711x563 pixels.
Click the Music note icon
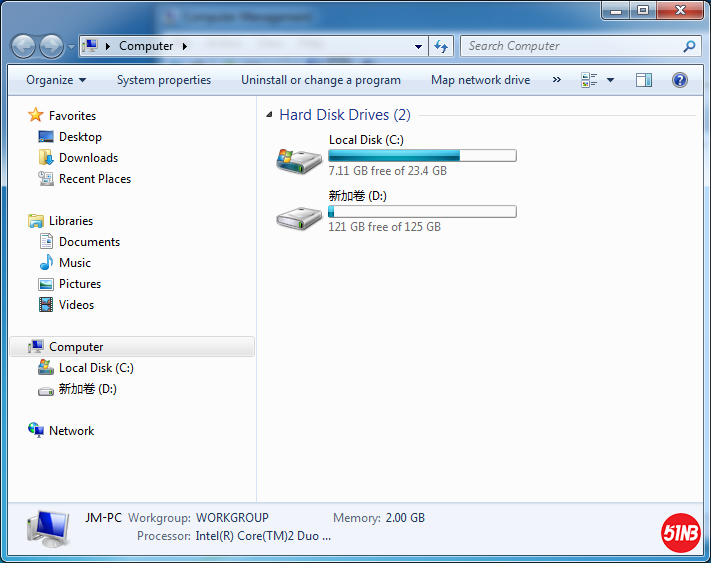click(46, 262)
